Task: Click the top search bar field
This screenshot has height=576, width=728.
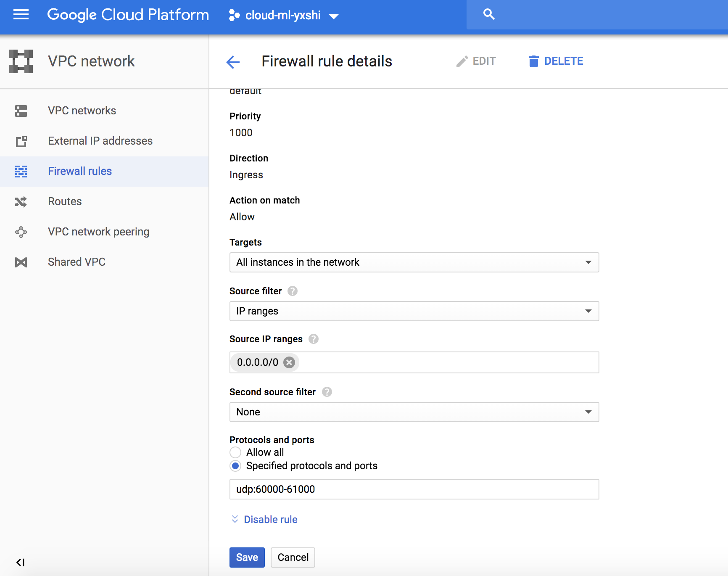Action: click(597, 15)
